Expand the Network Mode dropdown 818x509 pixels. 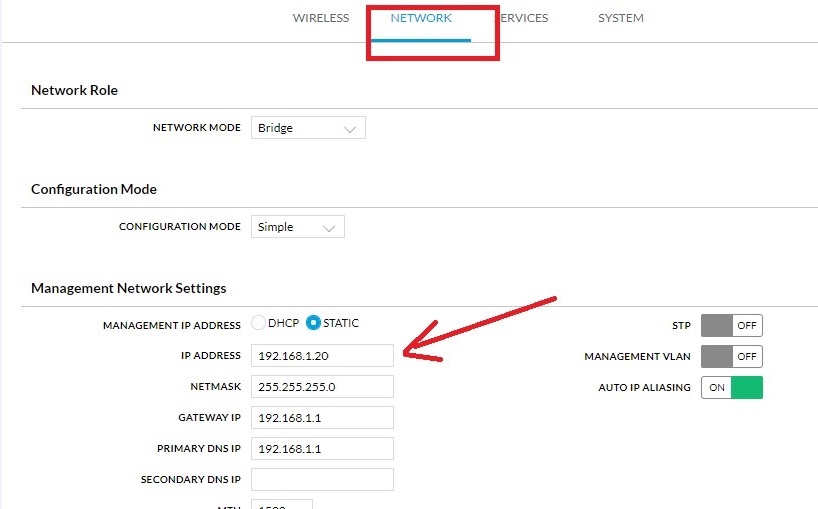(307, 128)
